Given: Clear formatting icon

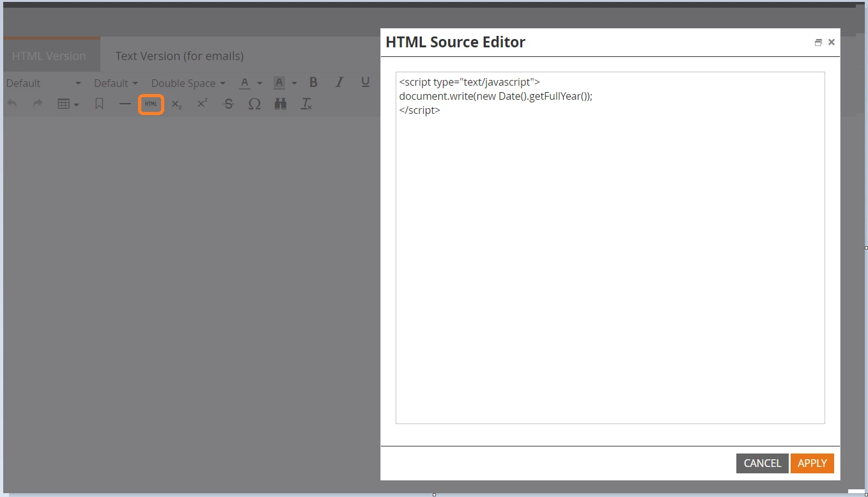Looking at the screenshot, I should [306, 104].
